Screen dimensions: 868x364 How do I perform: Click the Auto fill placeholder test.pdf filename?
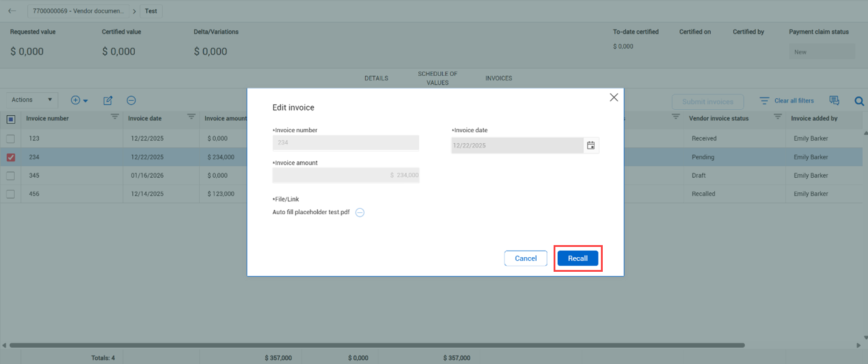311,212
